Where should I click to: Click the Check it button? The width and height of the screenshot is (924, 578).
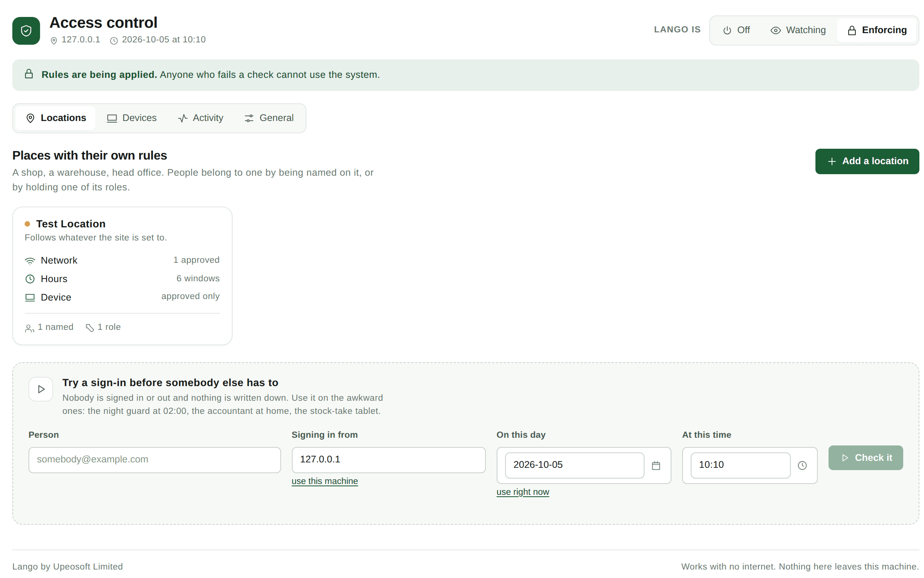pos(865,458)
